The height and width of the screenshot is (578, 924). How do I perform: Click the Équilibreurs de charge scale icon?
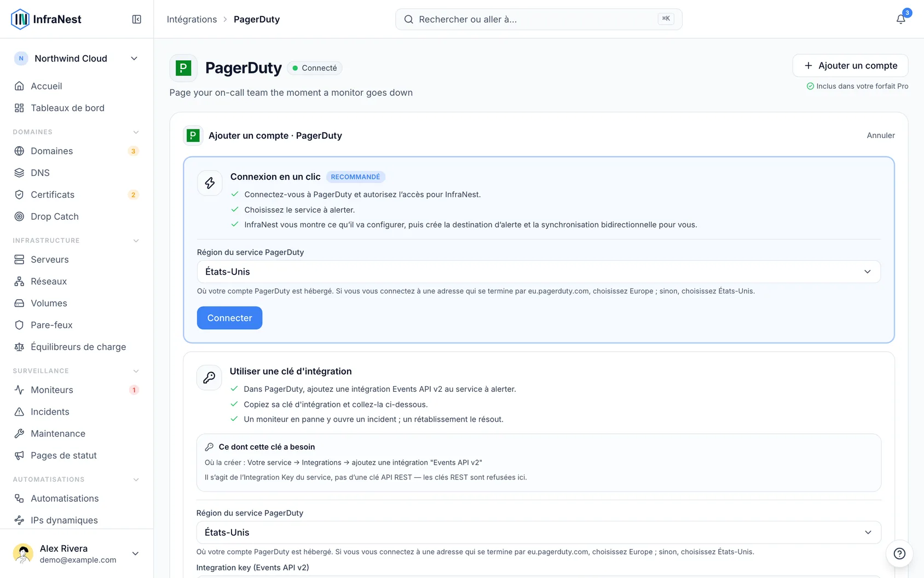pos(19,347)
